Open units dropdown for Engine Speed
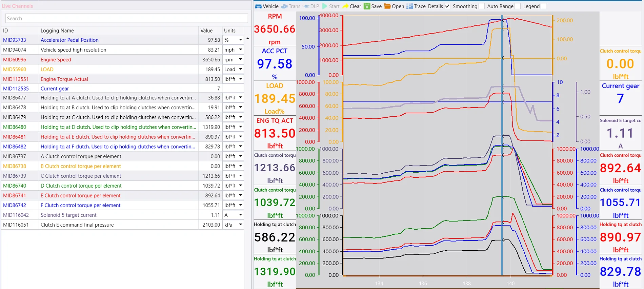 coord(240,60)
